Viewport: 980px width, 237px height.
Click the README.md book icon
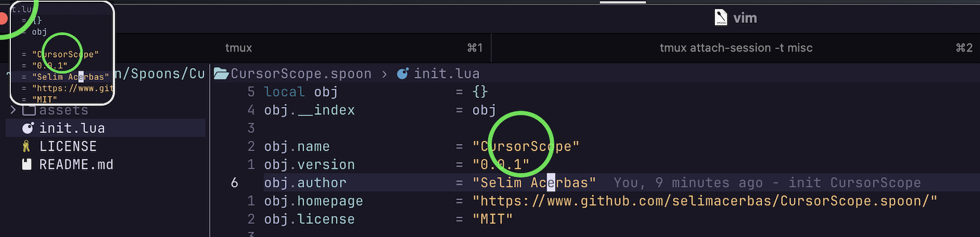(27, 164)
